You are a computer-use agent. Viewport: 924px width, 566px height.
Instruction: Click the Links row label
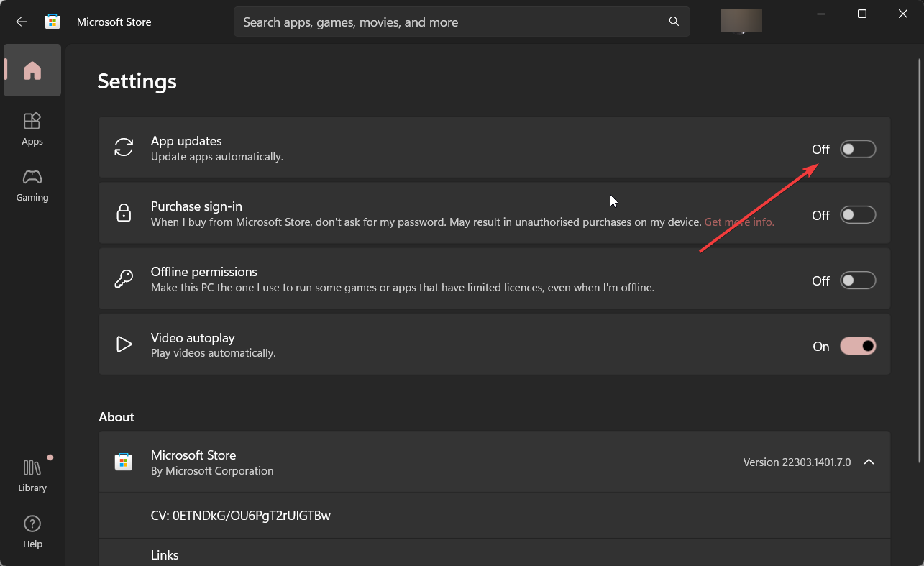click(165, 555)
